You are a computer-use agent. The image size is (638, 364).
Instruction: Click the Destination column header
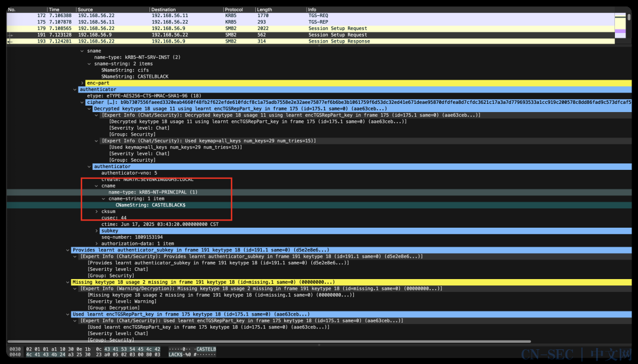186,9
